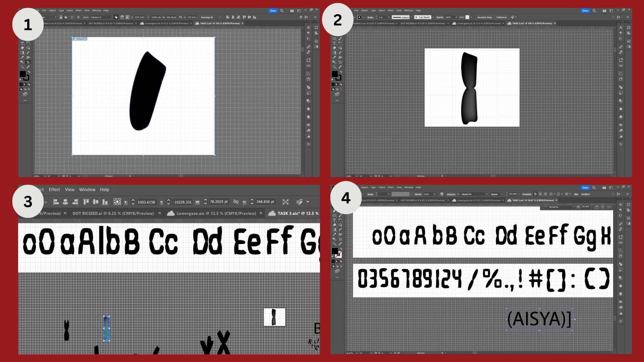Open the Regular font style dropdown in panel 4
Image resolution: width=644 pixels, height=362 pixels.
502,194
